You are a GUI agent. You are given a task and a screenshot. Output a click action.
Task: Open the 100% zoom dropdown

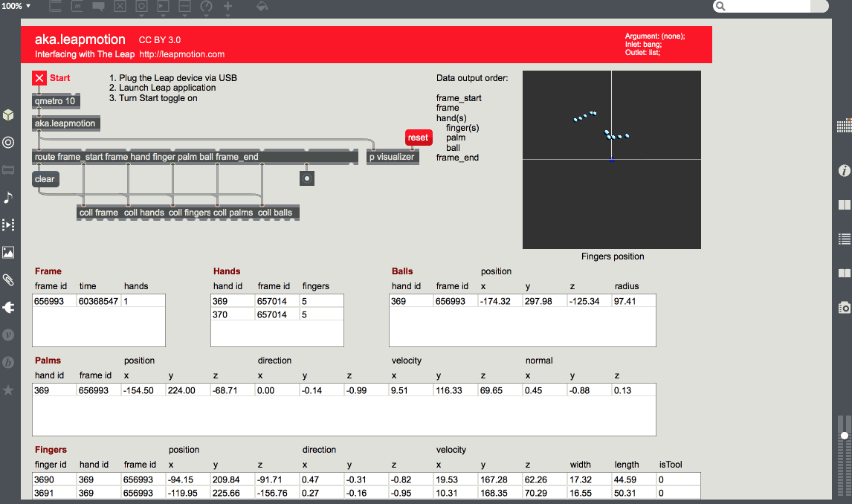16,6
